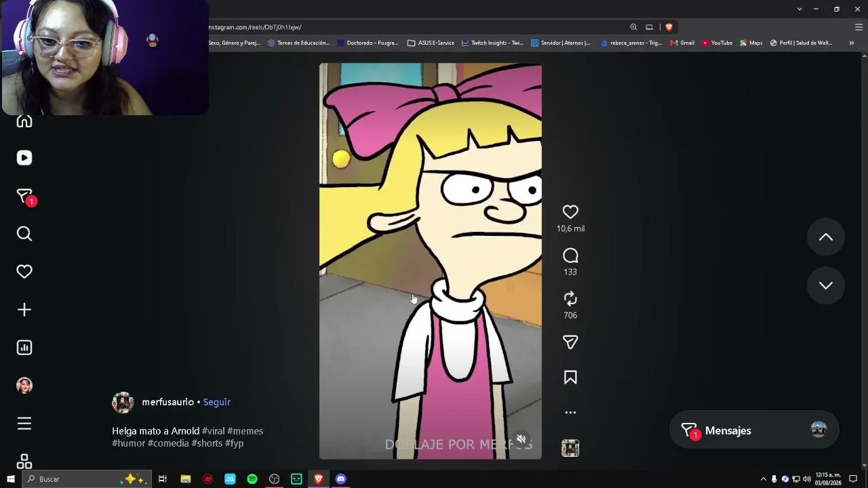Open merfusaurio's avatar picture
The width and height of the screenshot is (868, 488).
(x=123, y=403)
